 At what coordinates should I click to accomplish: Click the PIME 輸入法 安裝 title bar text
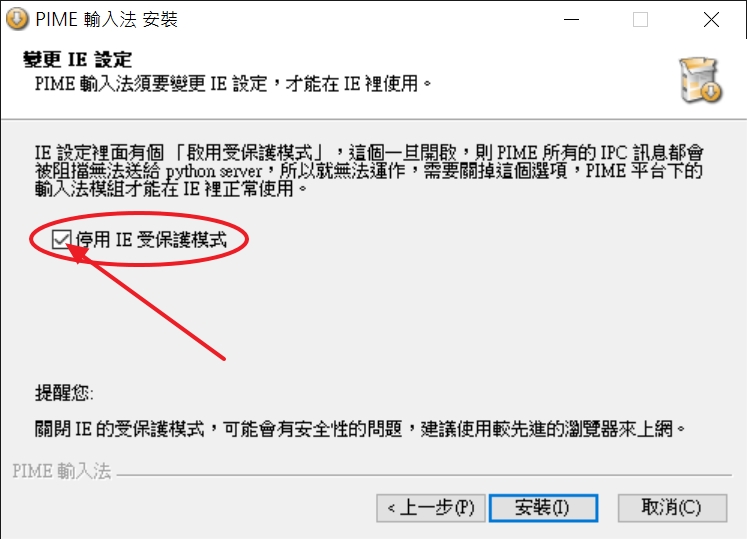coord(107,20)
